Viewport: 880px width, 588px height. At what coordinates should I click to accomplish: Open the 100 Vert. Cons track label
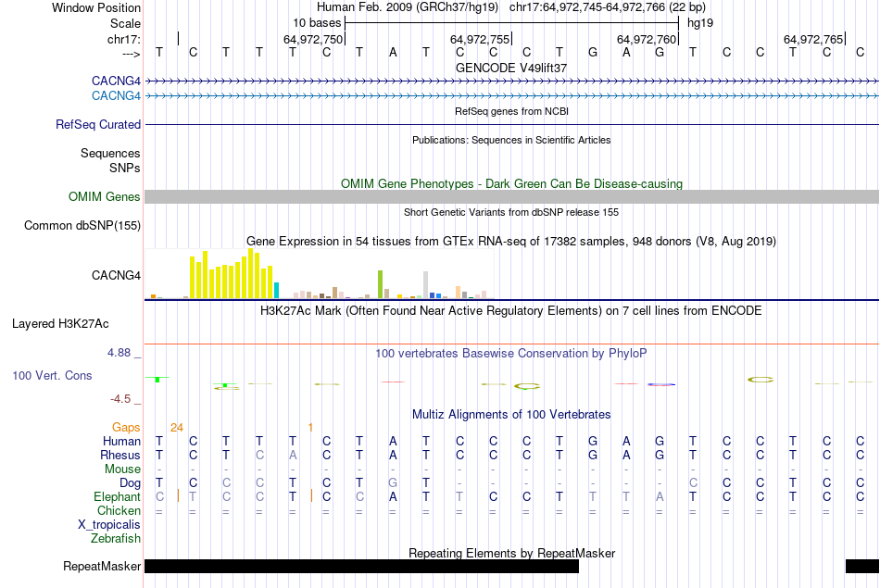(x=52, y=376)
